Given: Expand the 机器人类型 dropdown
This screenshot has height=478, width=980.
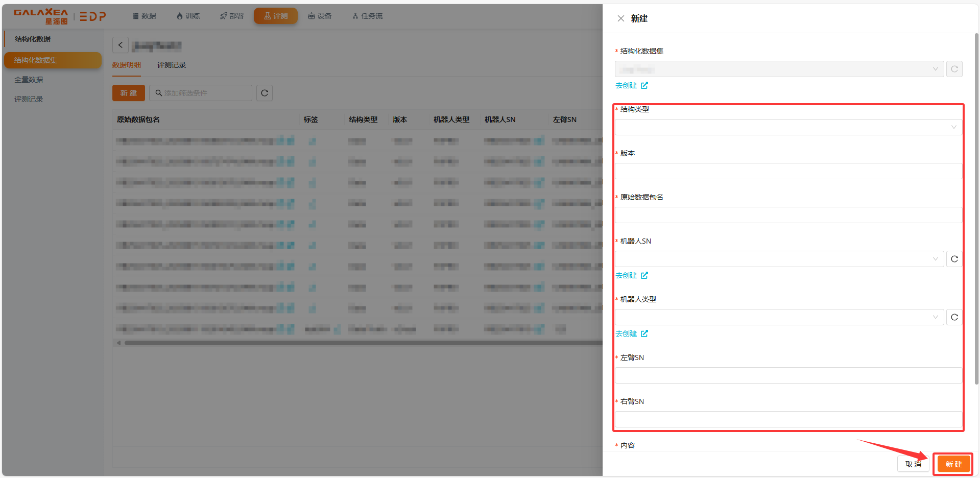Looking at the screenshot, I should [779, 317].
